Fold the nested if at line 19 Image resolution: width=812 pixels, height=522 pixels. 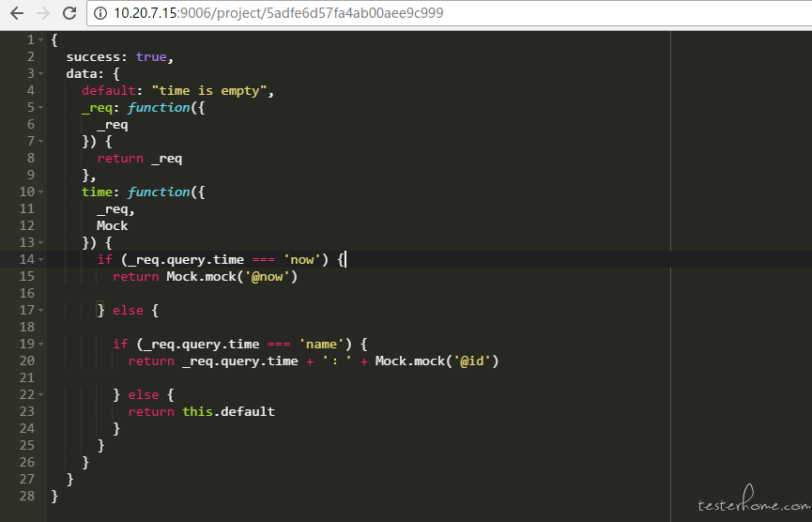[x=41, y=344]
